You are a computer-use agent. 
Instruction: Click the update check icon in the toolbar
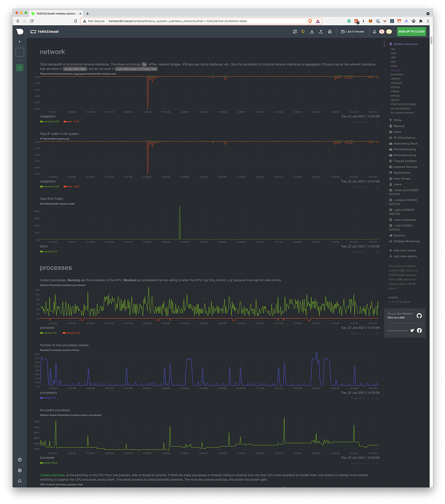click(295, 31)
